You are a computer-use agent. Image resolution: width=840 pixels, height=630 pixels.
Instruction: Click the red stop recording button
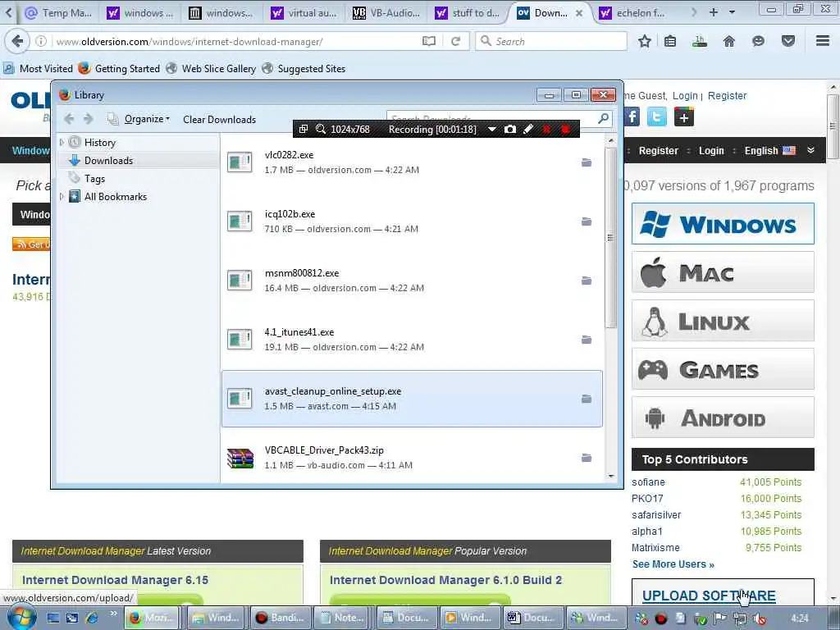pyautogui.click(x=565, y=129)
